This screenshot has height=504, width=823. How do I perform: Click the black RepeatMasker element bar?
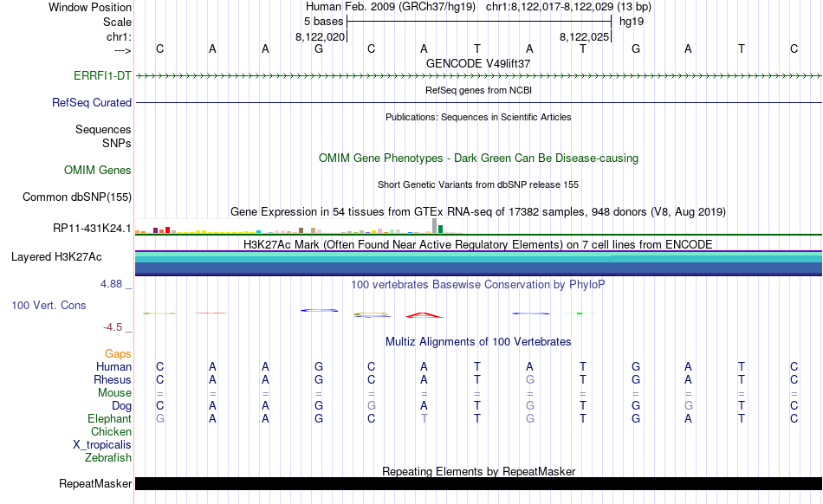tap(478, 483)
